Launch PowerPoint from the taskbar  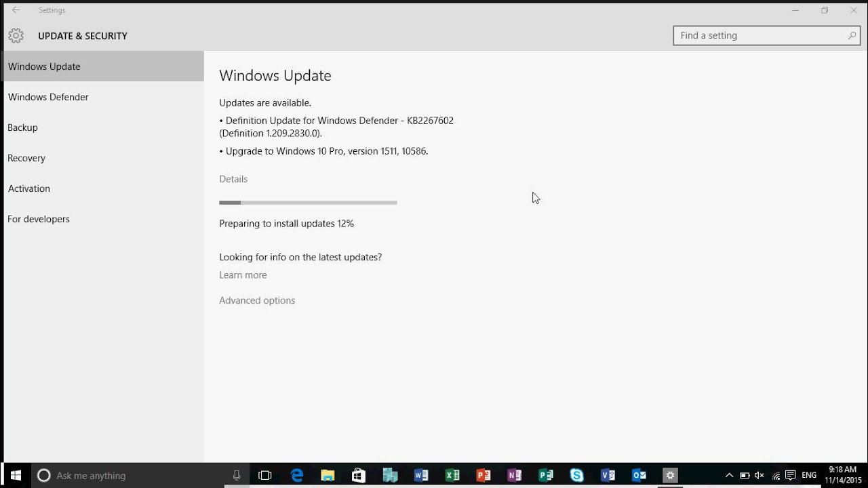point(484,476)
